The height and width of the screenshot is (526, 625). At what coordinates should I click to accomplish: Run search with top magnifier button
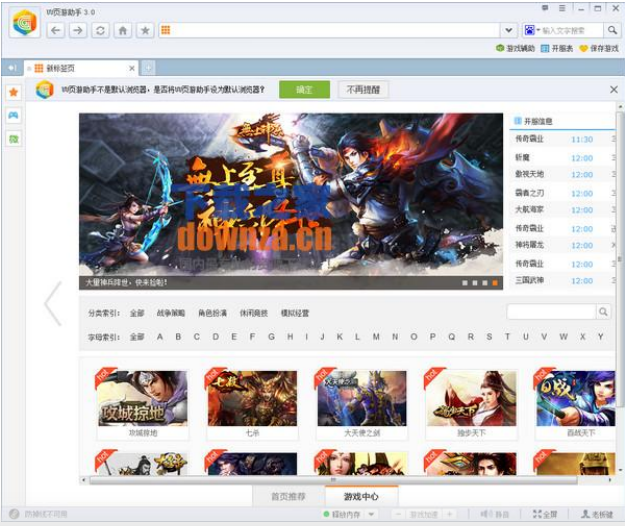point(612,30)
